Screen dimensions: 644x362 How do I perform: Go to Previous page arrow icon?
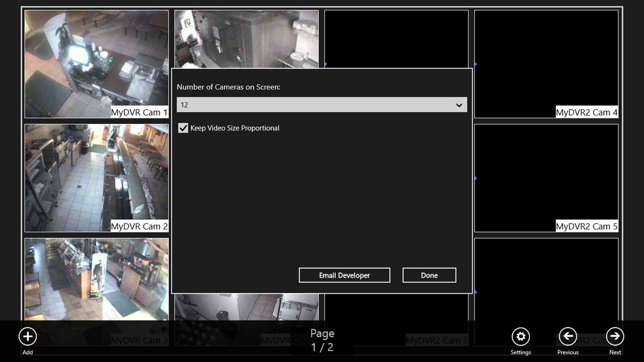click(568, 337)
